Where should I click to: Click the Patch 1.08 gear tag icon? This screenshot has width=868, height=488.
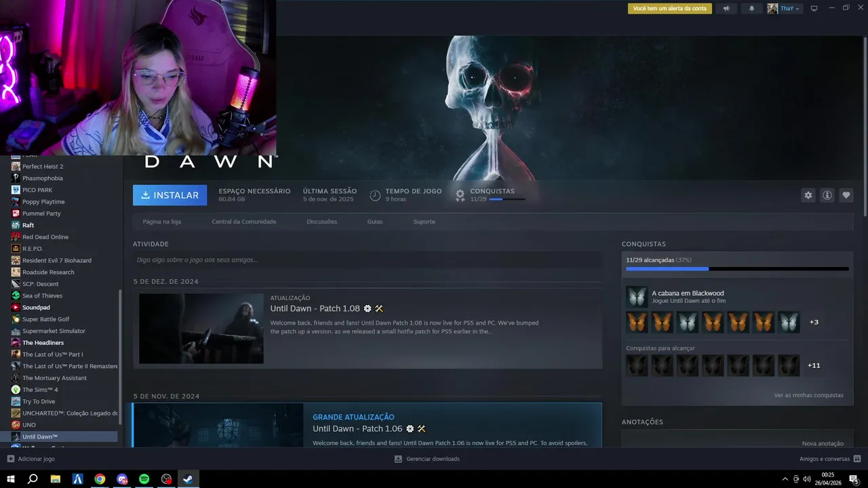(368, 308)
